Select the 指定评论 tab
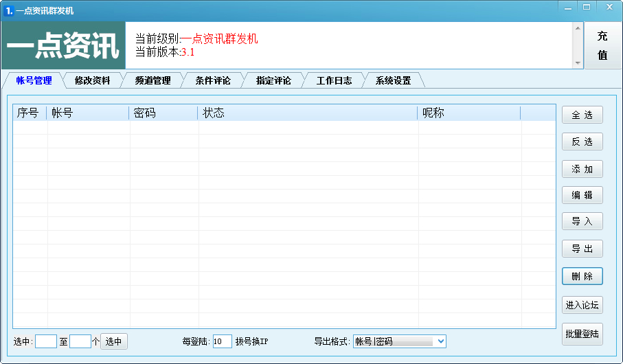 (274, 80)
